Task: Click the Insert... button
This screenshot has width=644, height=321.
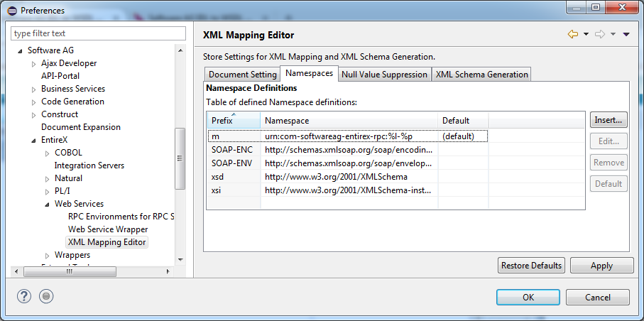Action: tap(608, 120)
